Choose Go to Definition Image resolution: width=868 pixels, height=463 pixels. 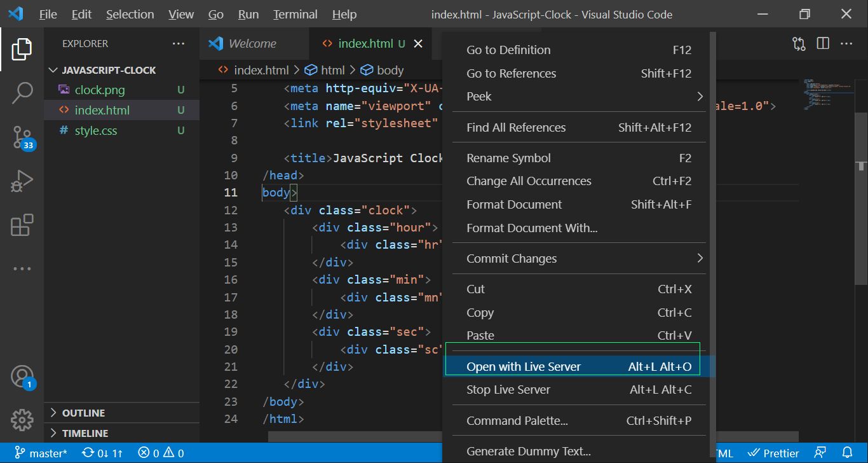(579, 50)
